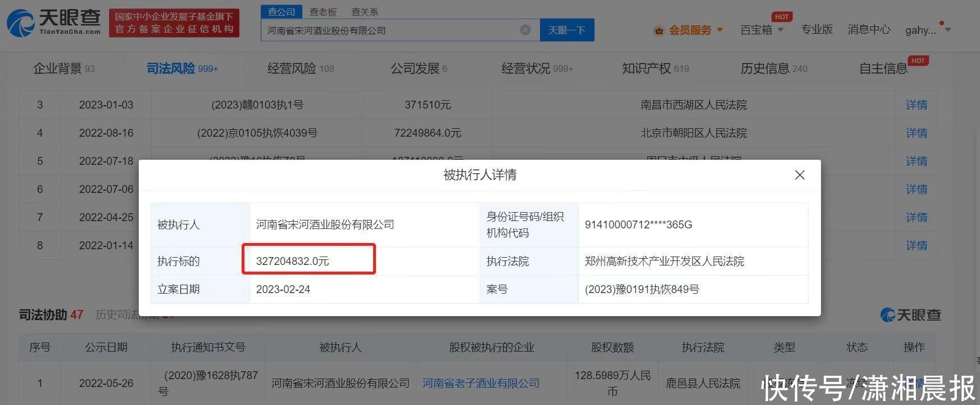Click 河南省宋河酒业股份有限公司 in the dialog
This screenshot has height=405, width=980.
(325, 224)
